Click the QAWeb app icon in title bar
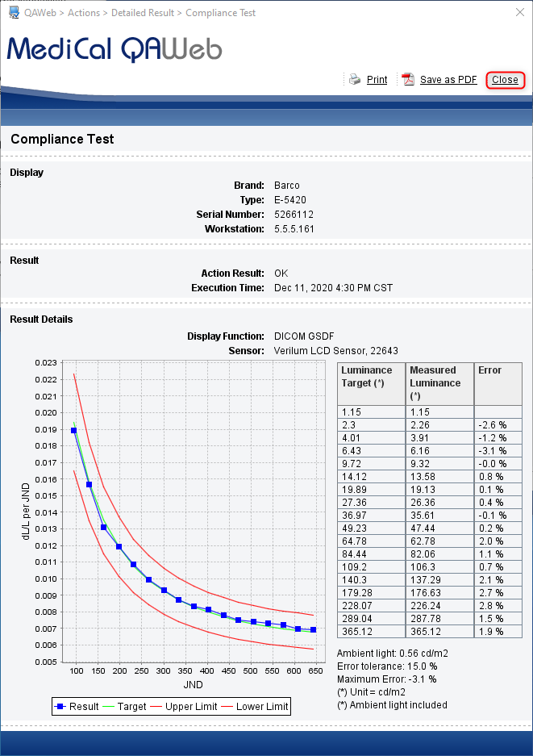The height and width of the screenshot is (756, 533). (14, 13)
